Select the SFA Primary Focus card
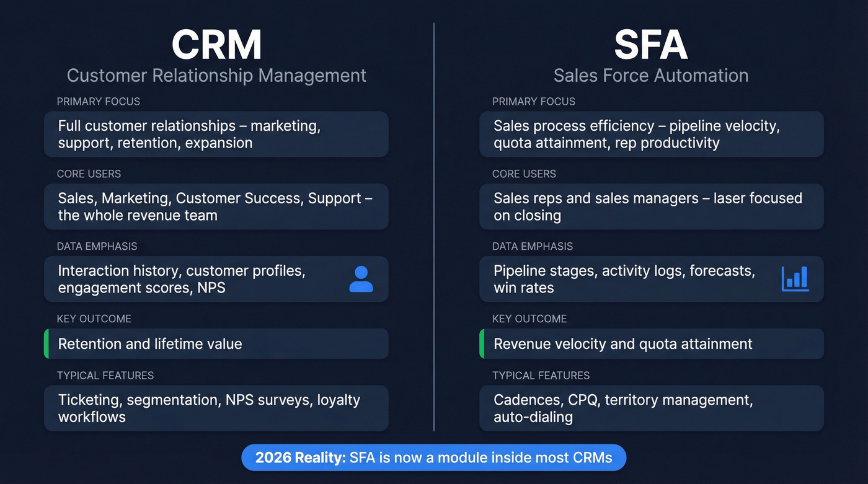The height and width of the screenshot is (484, 868). (651, 134)
